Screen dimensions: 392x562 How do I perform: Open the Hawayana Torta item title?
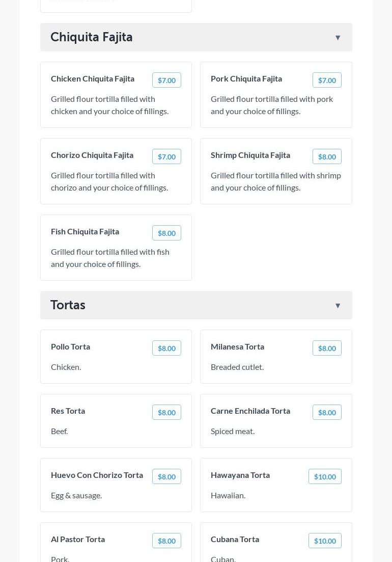(240, 475)
